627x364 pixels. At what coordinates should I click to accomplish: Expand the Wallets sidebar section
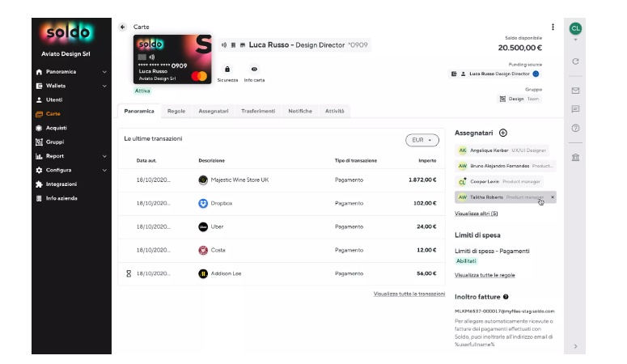104,86
